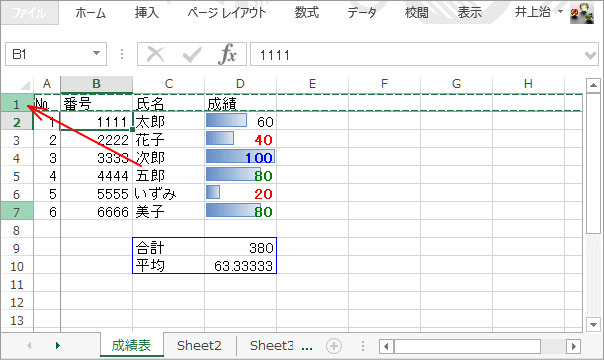Click the いずみ name cell
604x360 pixels.
(169, 194)
